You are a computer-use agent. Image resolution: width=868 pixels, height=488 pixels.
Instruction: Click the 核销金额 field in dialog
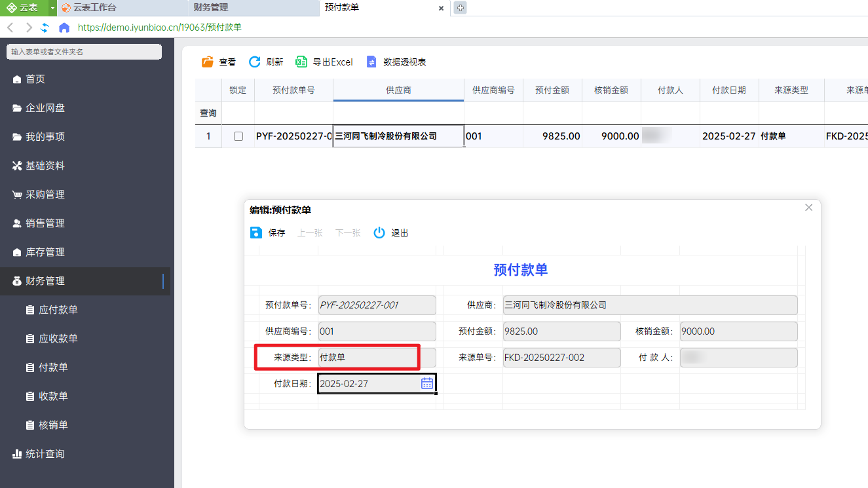[x=738, y=331]
